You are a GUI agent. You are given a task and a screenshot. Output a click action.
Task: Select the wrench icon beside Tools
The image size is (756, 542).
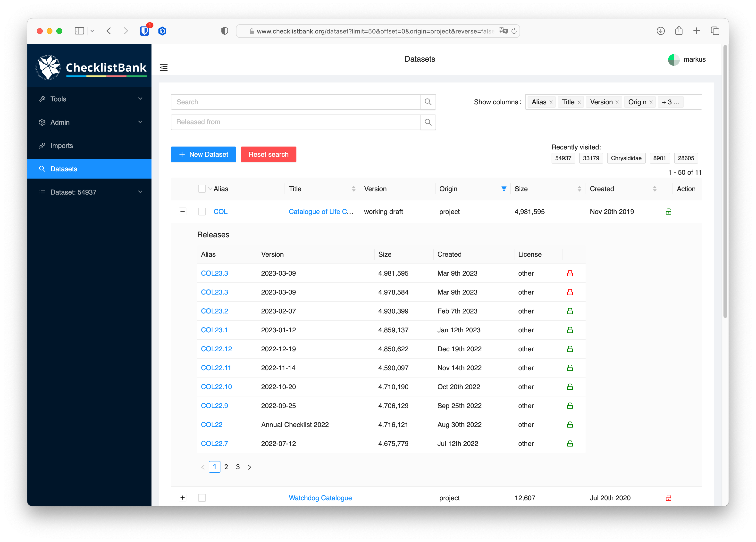42,99
